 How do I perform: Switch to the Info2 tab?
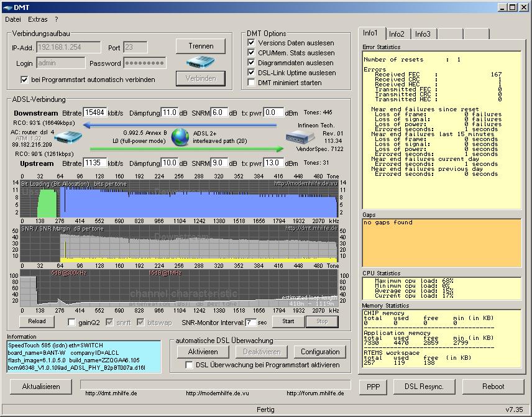tap(397, 34)
